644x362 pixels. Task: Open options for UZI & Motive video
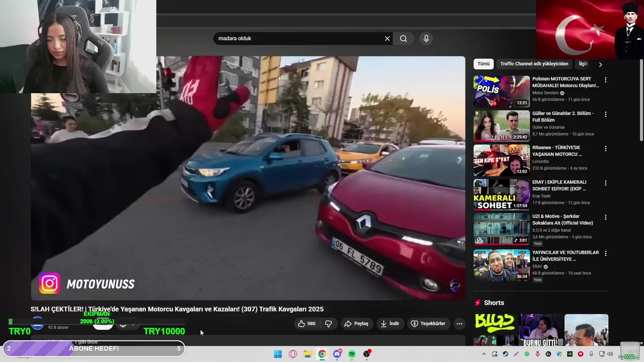coord(606,217)
